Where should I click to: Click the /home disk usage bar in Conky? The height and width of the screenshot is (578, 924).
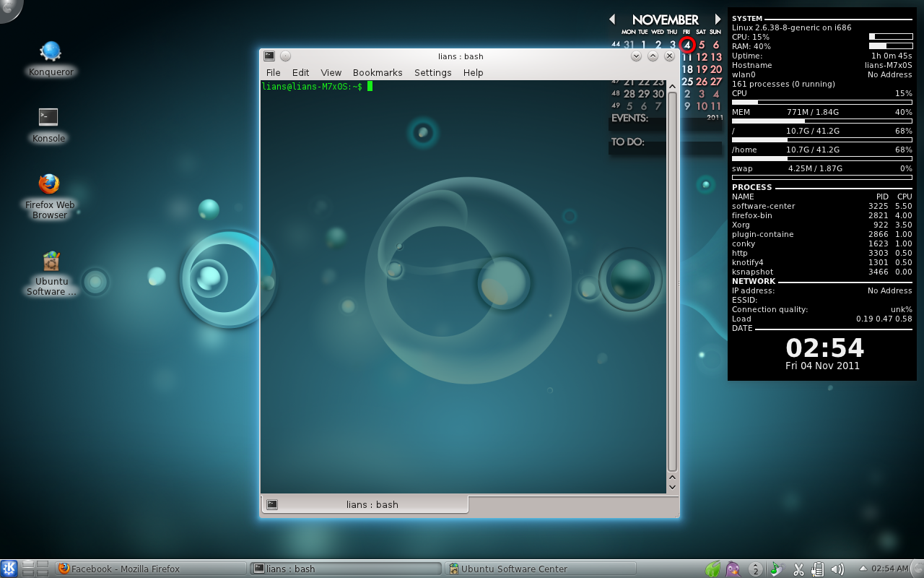[x=822, y=158]
